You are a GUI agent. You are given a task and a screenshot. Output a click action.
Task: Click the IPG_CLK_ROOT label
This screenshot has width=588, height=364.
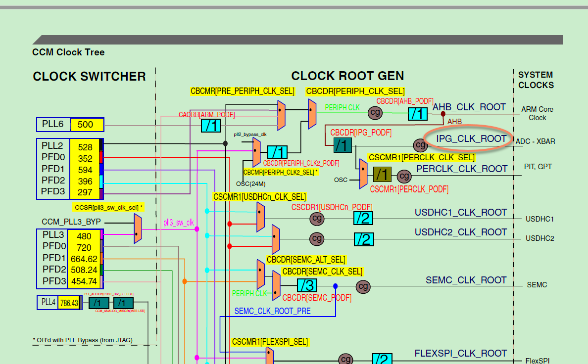[471, 138]
